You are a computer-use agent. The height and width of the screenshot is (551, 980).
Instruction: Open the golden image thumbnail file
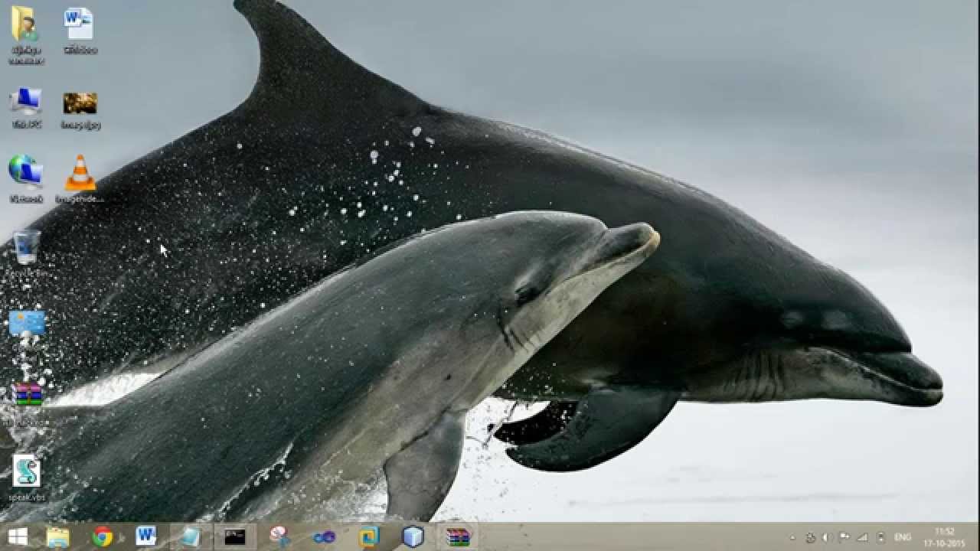(80, 103)
